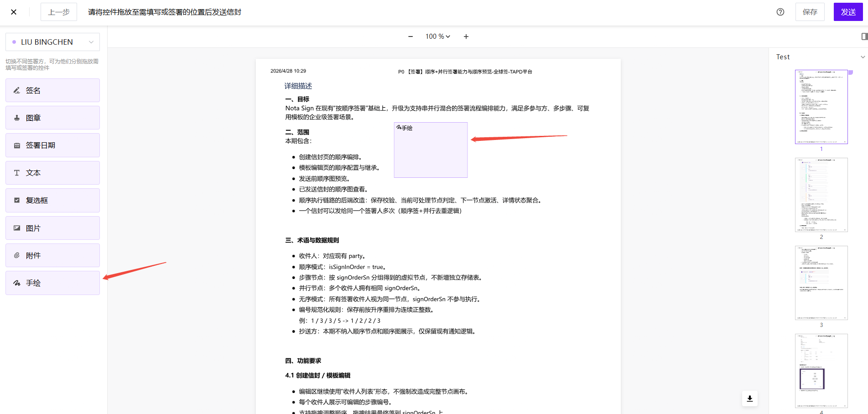Select the 文本 text control
The height and width of the screenshot is (414, 868).
[x=52, y=173]
